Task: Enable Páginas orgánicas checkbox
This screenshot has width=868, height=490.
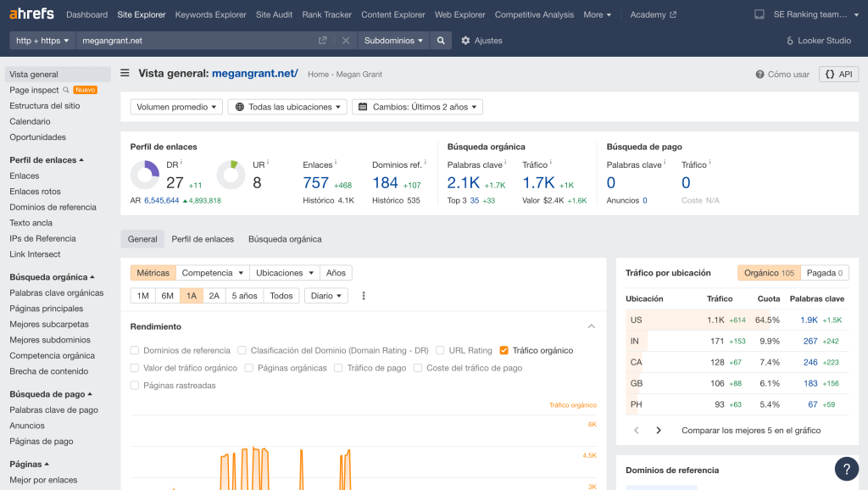Action: 249,368
